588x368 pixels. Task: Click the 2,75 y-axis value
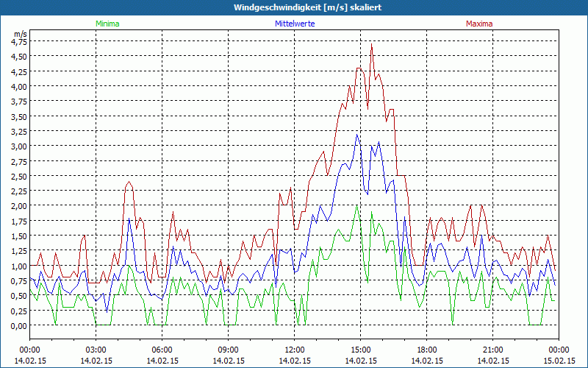pos(19,161)
